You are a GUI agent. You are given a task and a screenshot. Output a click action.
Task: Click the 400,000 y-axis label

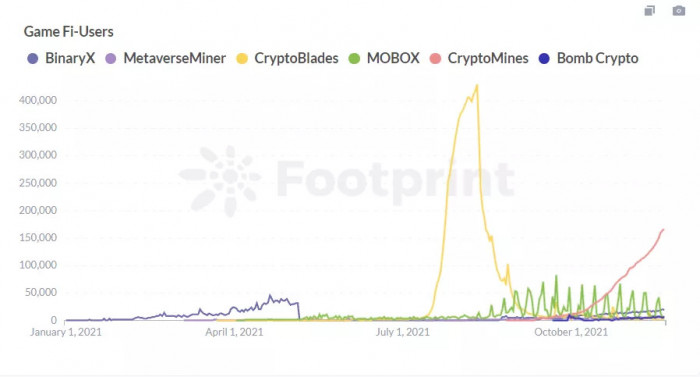click(x=38, y=100)
